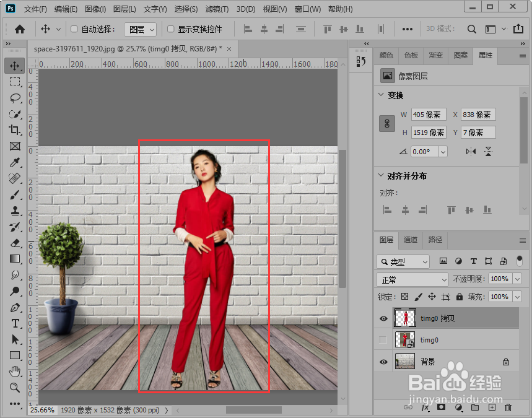Open 填充 fill dropdown arrow
This screenshot has width=532, height=418.
click(x=517, y=297)
